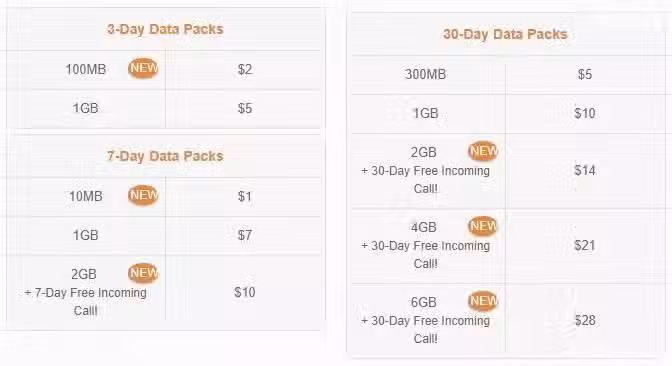672x366 pixels.
Task: Click the NEW badge beside 4GB
Action: point(483,226)
